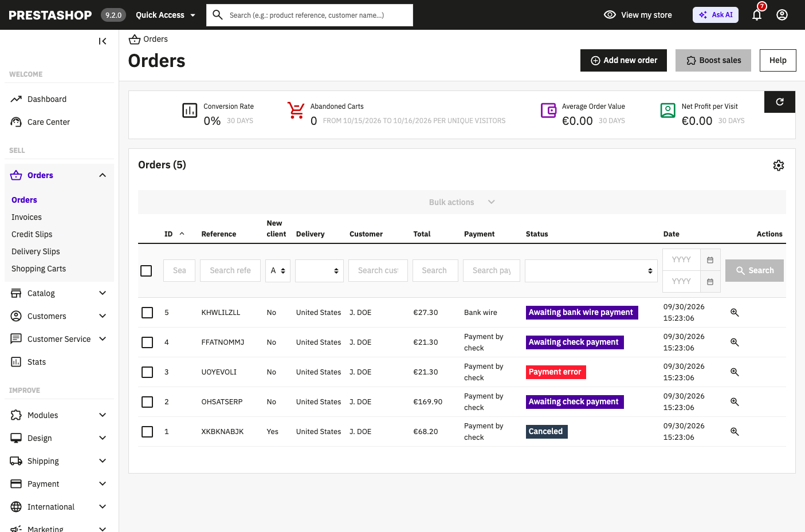View details of order XKBKNABJK
This screenshot has width=805, height=532.
[x=735, y=432]
